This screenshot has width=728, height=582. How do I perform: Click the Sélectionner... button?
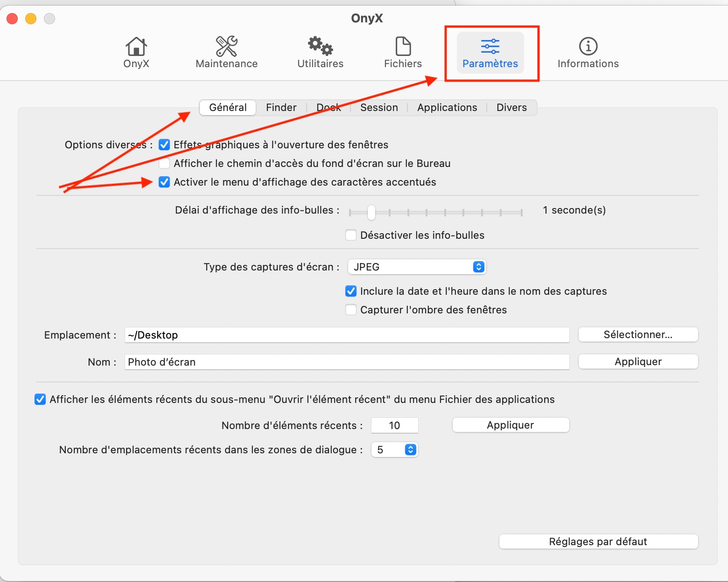pyautogui.click(x=638, y=334)
